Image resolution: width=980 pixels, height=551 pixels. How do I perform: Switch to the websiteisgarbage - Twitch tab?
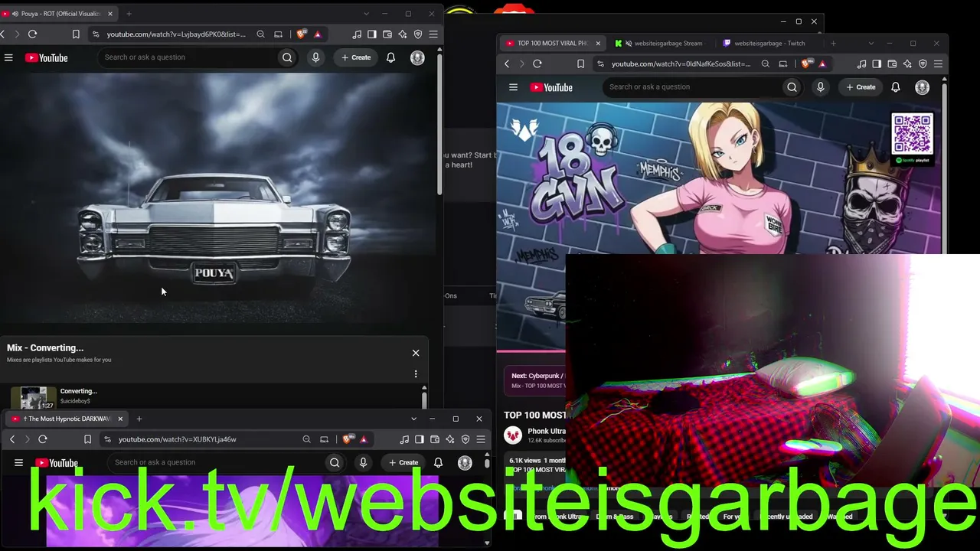point(769,44)
